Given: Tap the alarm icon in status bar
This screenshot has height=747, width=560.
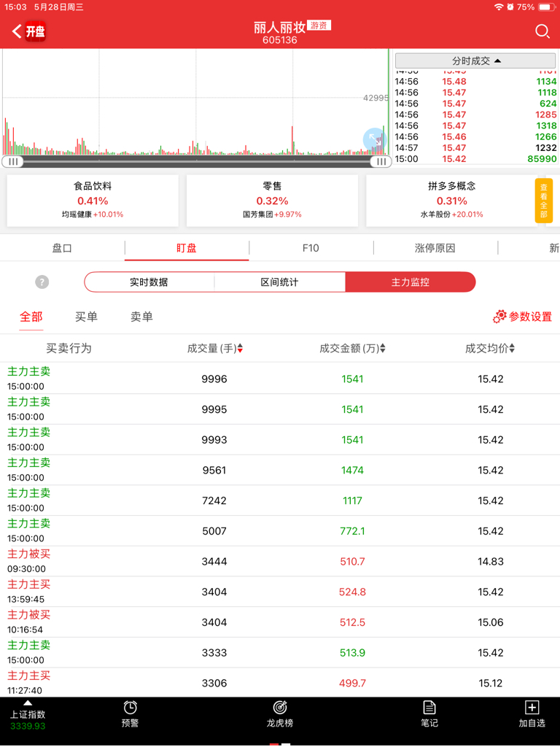Looking at the screenshot, I should tap(510, 7).
